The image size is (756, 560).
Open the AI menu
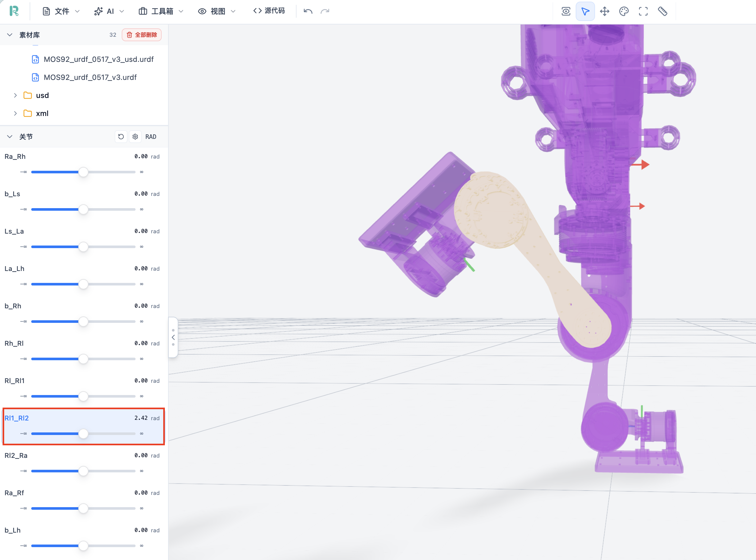[x=109, y=11]
